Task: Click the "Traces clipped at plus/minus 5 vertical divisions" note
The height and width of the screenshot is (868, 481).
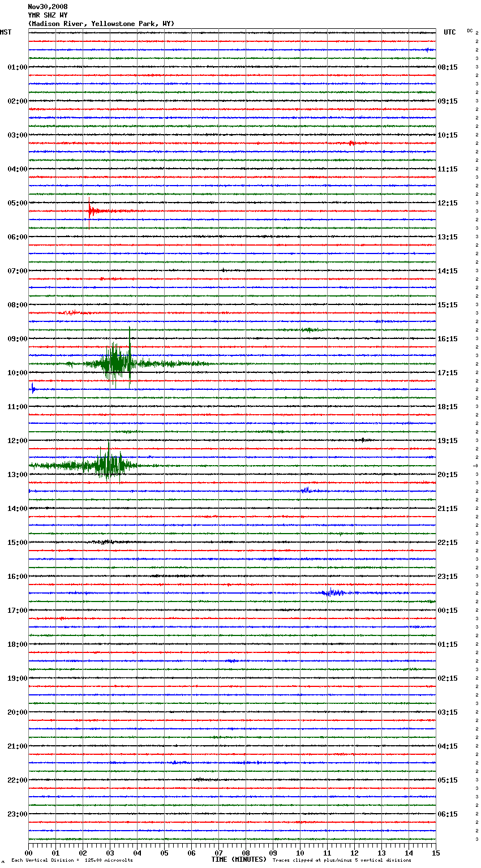Action: [x=342, y=861]
